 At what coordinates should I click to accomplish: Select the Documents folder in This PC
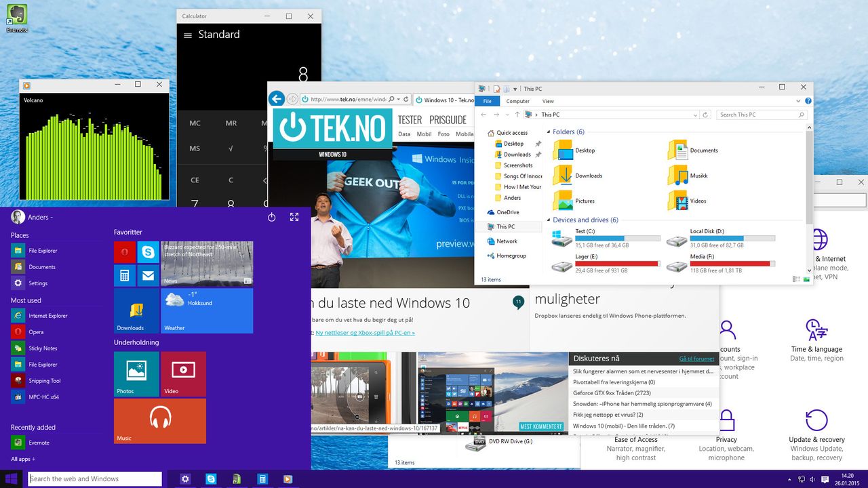692,150
